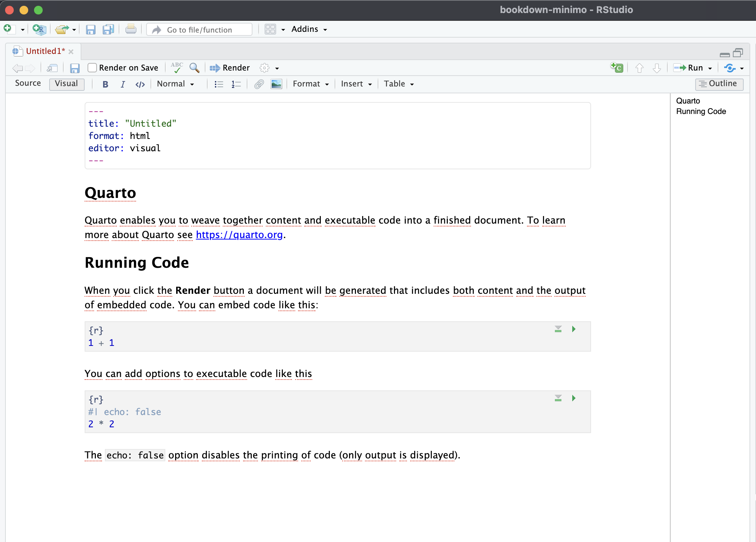This screenshot has width=756, height=542.
Task: Jump to Quarto in outline
Action: pyautogui.click(x=688, y=101)
